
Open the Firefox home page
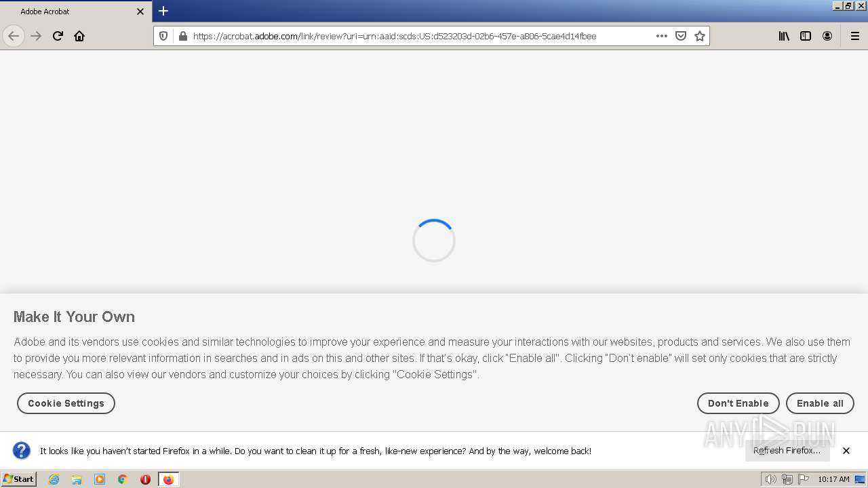tap(79, 36)
